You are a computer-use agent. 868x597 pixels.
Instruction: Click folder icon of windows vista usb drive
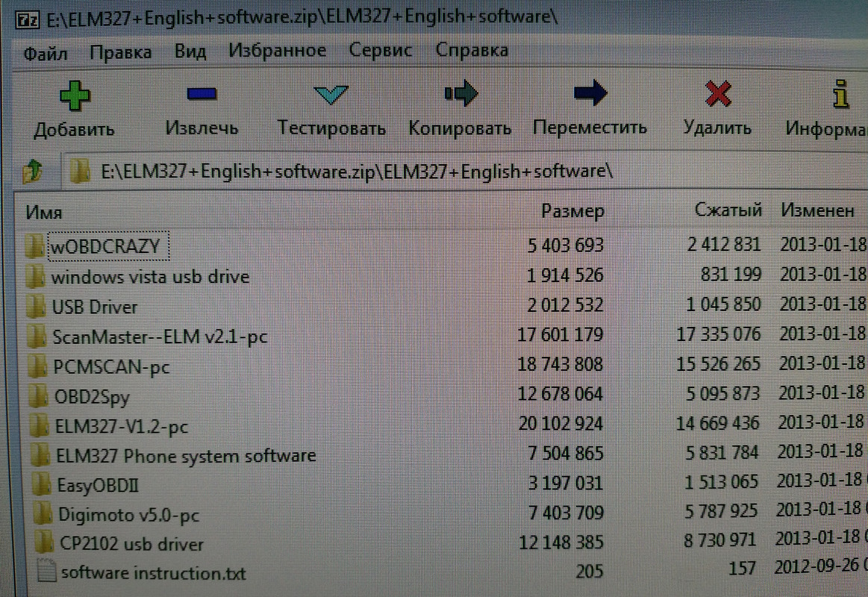35,275
